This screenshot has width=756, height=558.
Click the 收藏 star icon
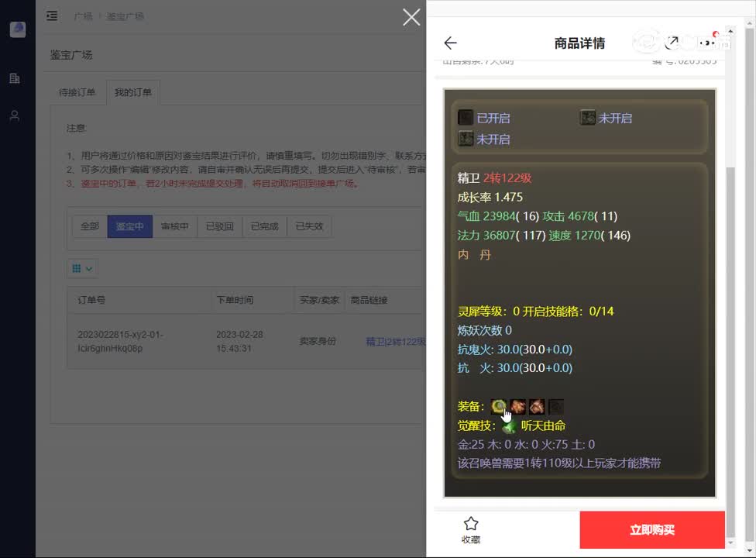pos(471,523)
